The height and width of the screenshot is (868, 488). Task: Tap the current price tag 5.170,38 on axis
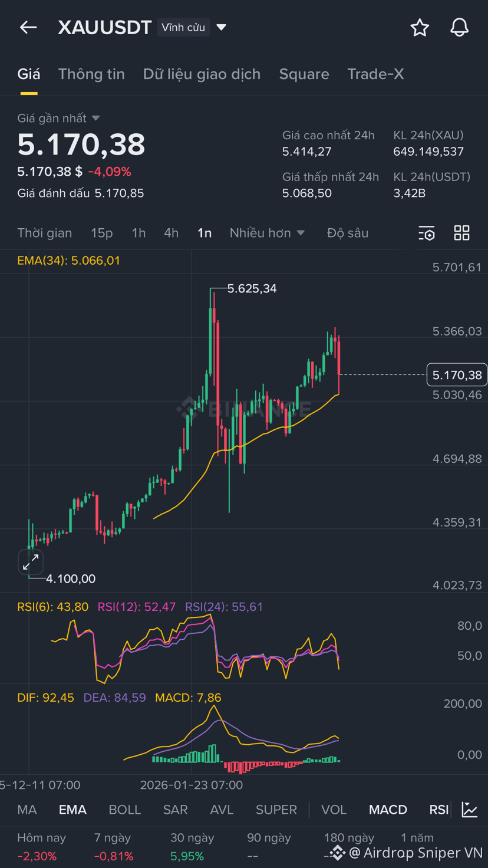[457, 375]
